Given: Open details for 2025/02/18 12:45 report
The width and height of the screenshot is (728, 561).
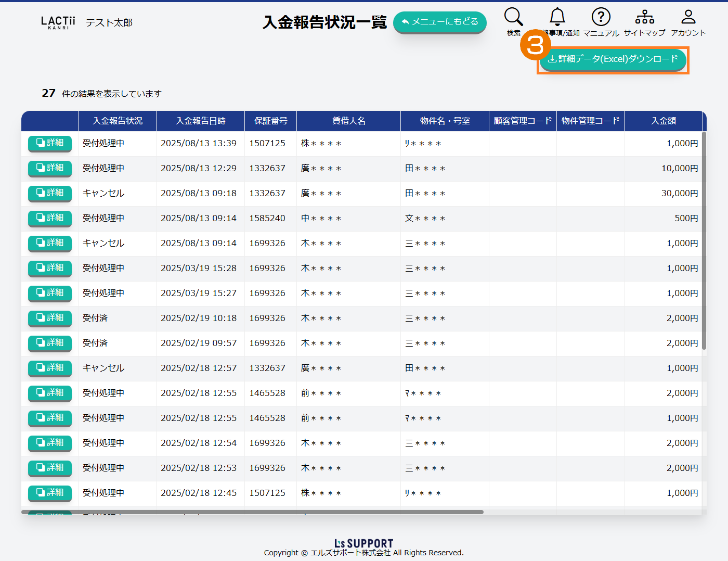Looking at the screenshot, I should pyautogui.click(x=50, y=493).
